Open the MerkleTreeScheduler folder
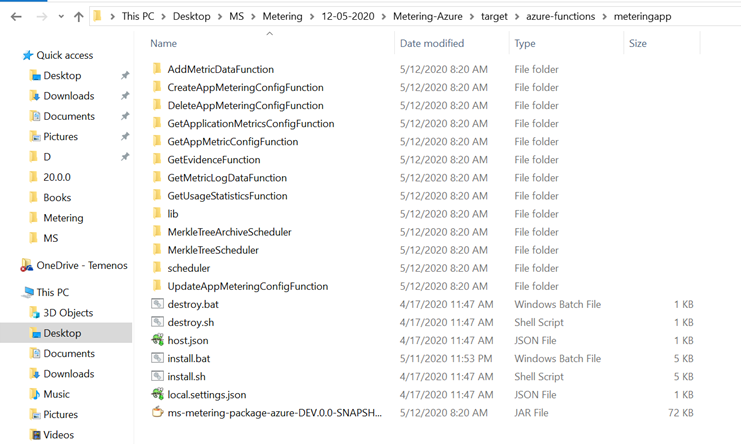The image size is (741, 444). [213, 250]
